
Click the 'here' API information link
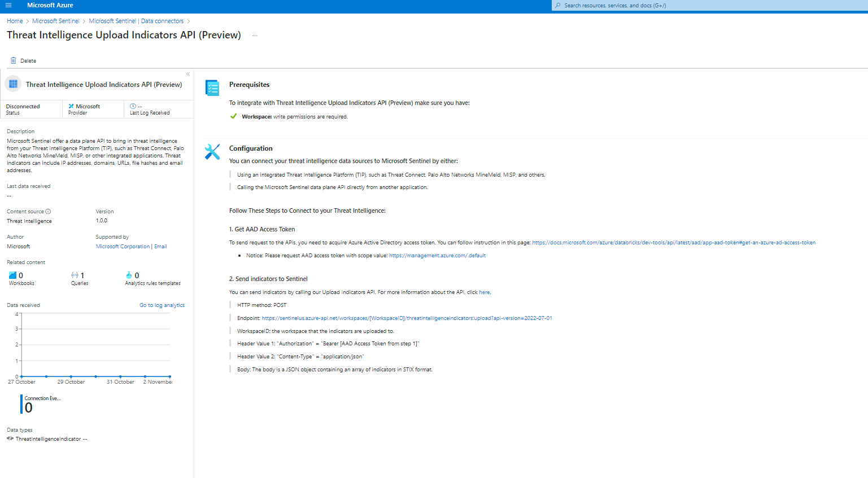click(x=484, y=292)
